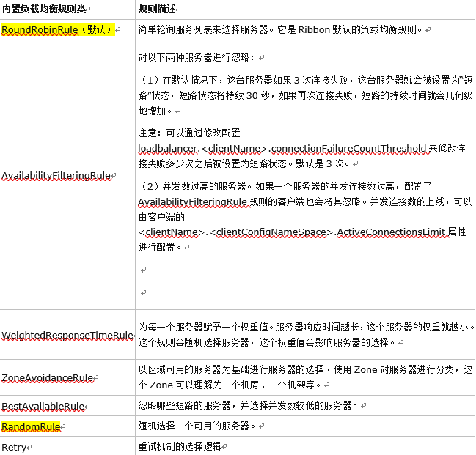
Task: Click the line 为每一个服务器赋予一个权重值
Action: [306, 327]
